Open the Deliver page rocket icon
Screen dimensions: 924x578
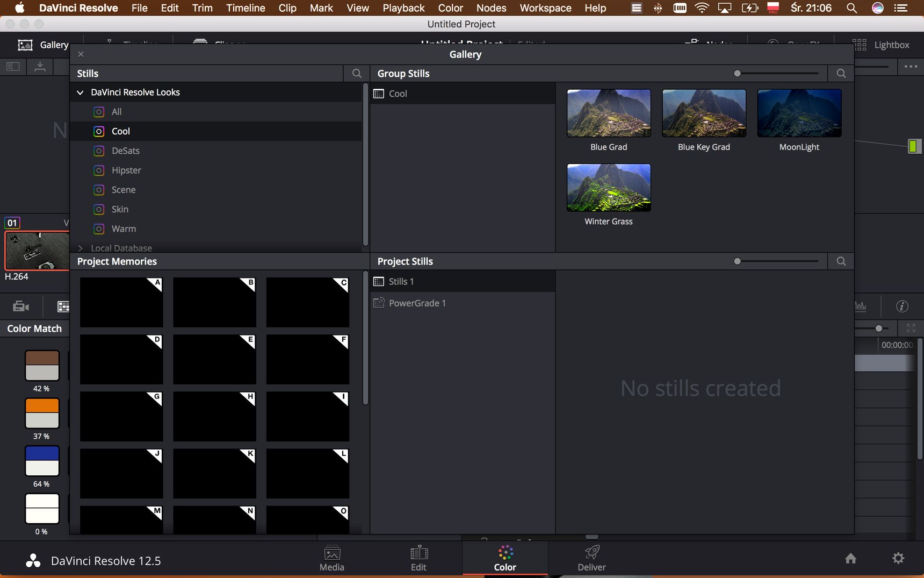coord(591,552)
